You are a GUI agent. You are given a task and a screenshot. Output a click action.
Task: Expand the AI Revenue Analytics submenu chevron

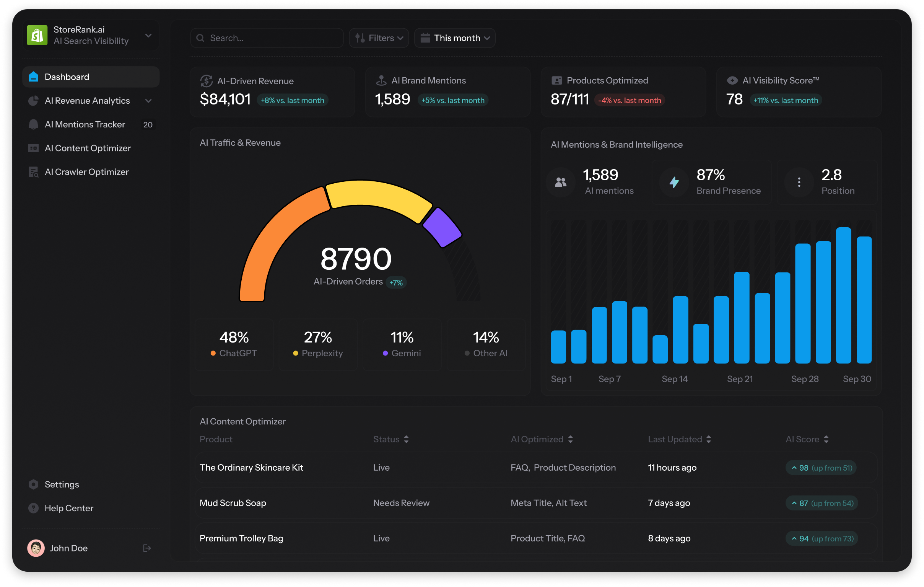pos(148,101)
